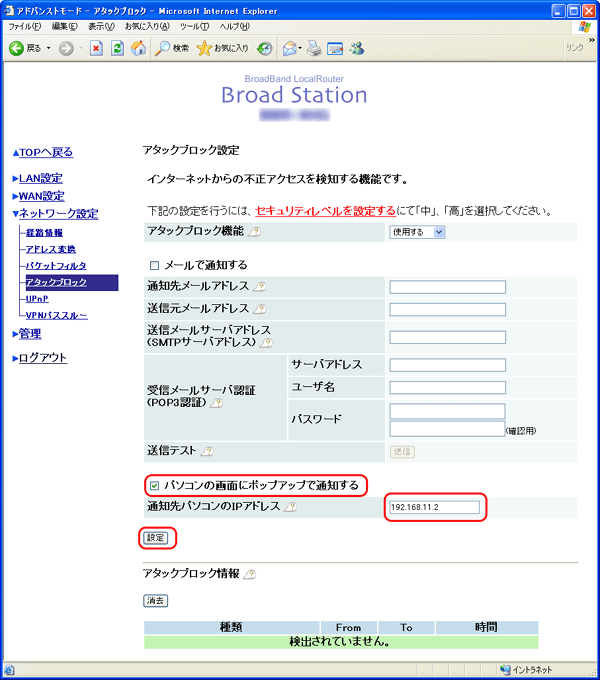600x680 pixels.
Task: Click the 設定 apply button
Action: tap(155, 537)
